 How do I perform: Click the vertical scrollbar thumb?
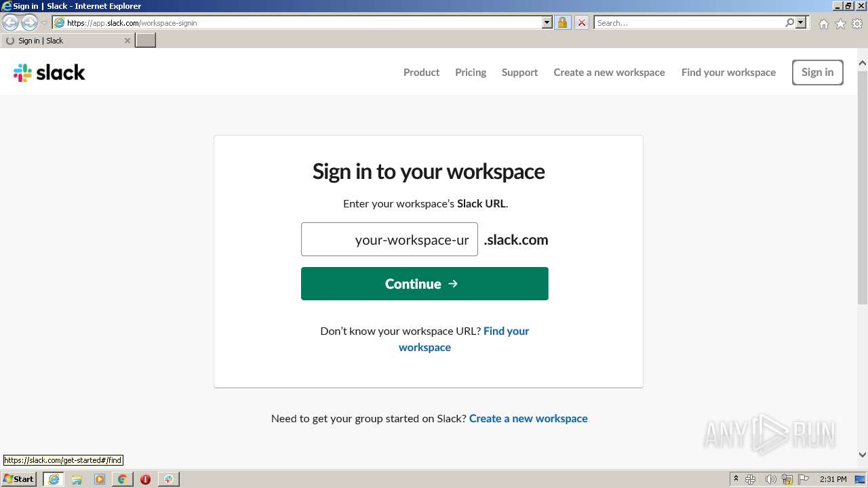coord(863,186)
